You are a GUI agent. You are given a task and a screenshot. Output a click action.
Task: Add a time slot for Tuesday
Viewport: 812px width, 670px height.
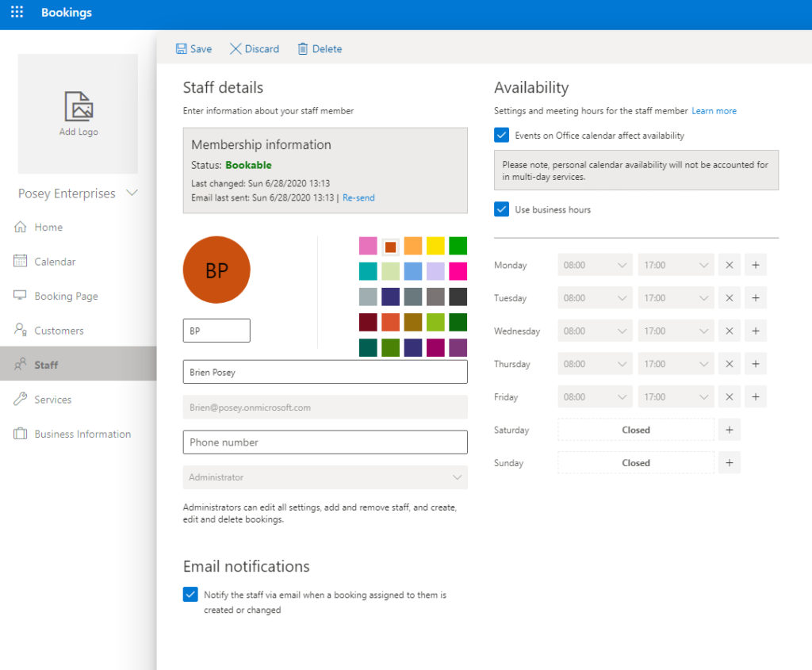pyautogui.click(x=756, y=298)
